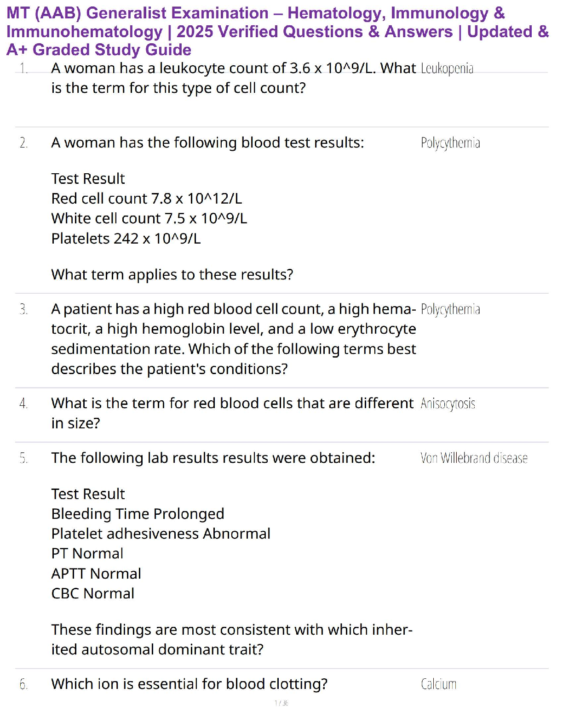Click the answer "Anisocytosis"
The width and height of the screenshot is (563, 728).
point(448,404)
